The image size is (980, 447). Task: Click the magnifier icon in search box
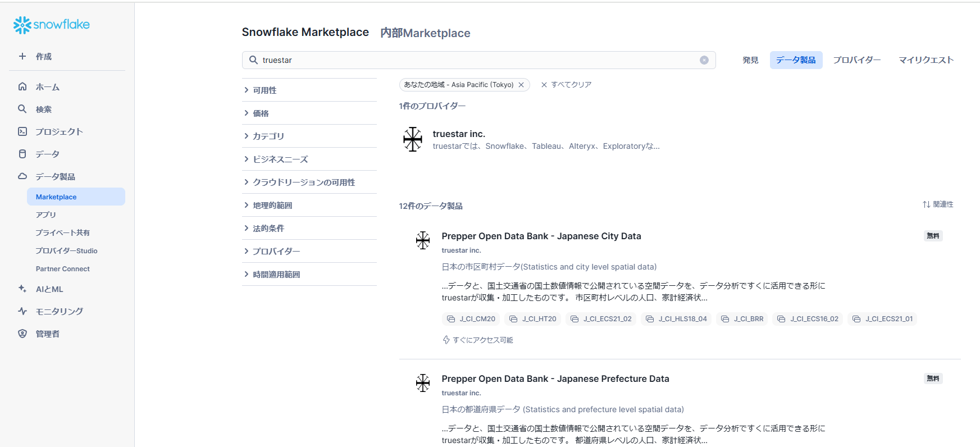[253, 60]
